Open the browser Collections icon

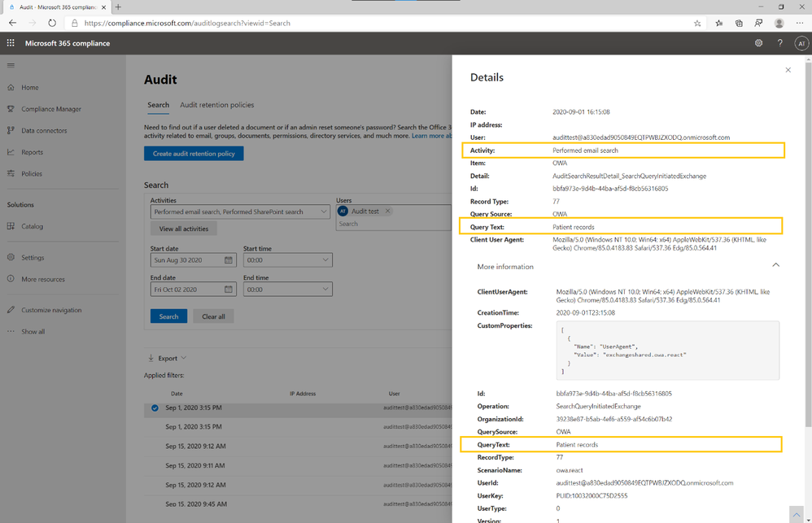coord(739,24)
